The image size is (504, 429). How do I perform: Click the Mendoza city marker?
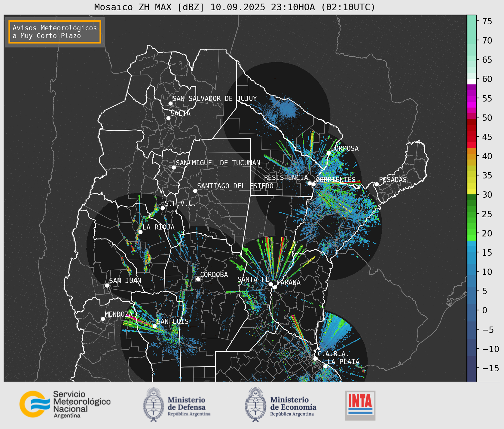tap(103, 319)
